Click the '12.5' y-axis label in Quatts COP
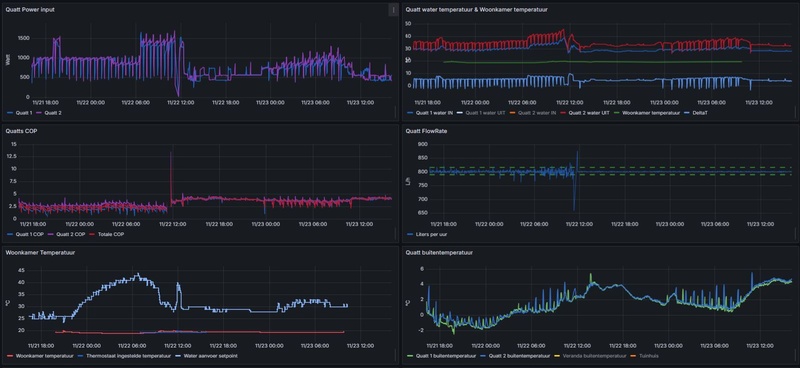This screenshot has width=800, height=368. 12,157
